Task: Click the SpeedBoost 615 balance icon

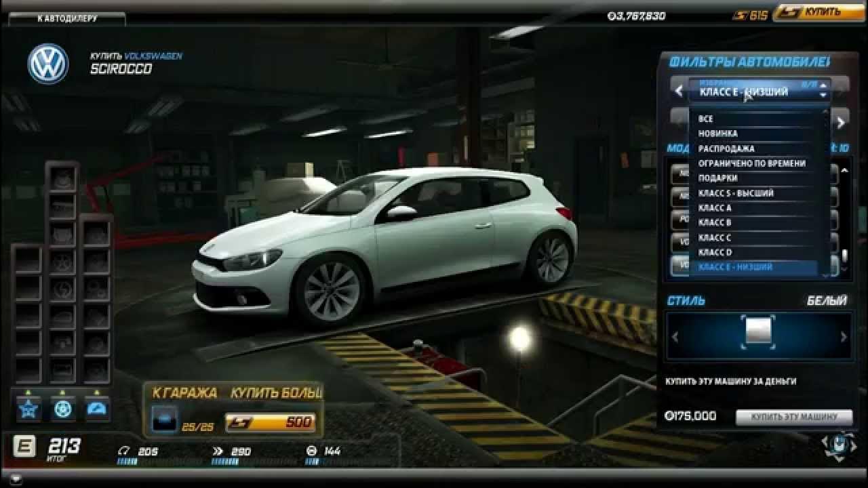Action: [741, 15]
